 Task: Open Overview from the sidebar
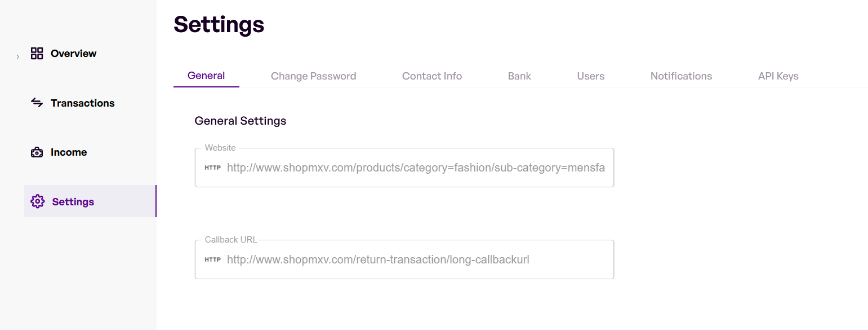74,54
